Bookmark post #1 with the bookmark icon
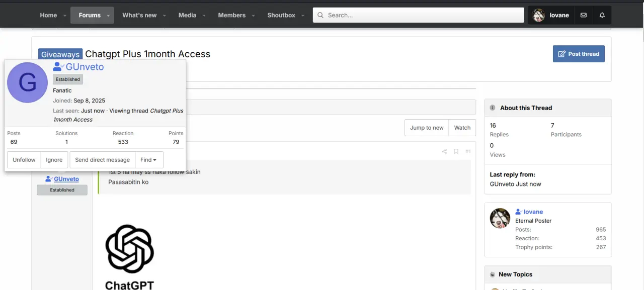 click(456, 151)
